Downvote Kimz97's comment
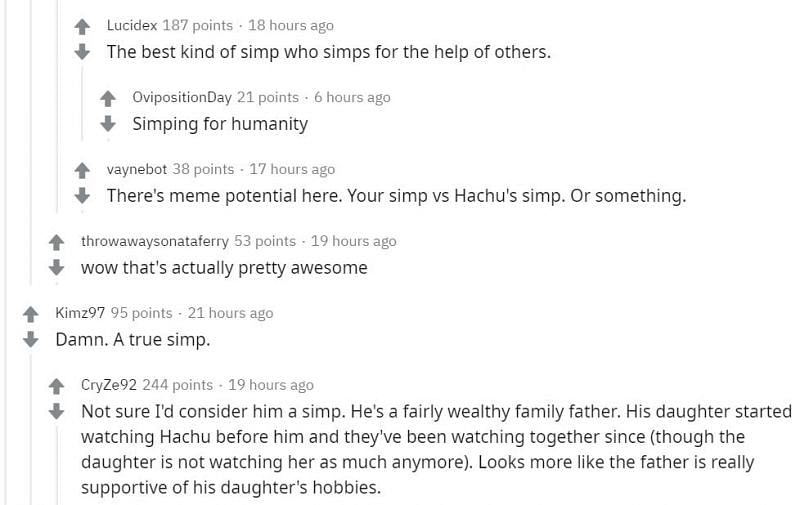 [32, 339]
